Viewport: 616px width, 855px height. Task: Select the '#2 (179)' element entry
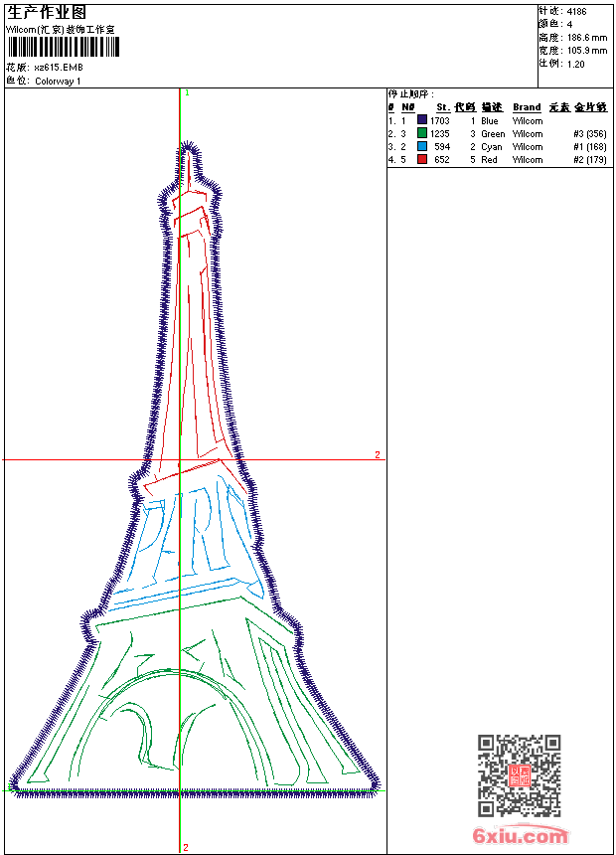click(590, 160)
